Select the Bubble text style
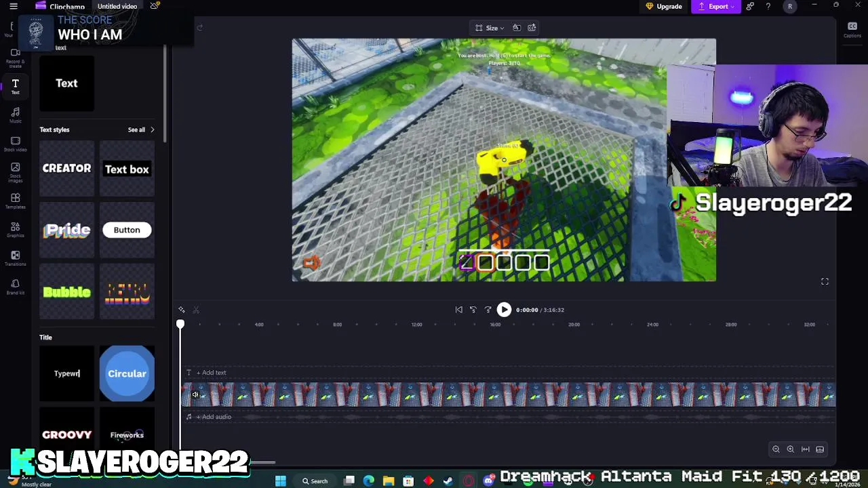Image resolution: width=868 pixels, height=488 pixels. (66, 292)
